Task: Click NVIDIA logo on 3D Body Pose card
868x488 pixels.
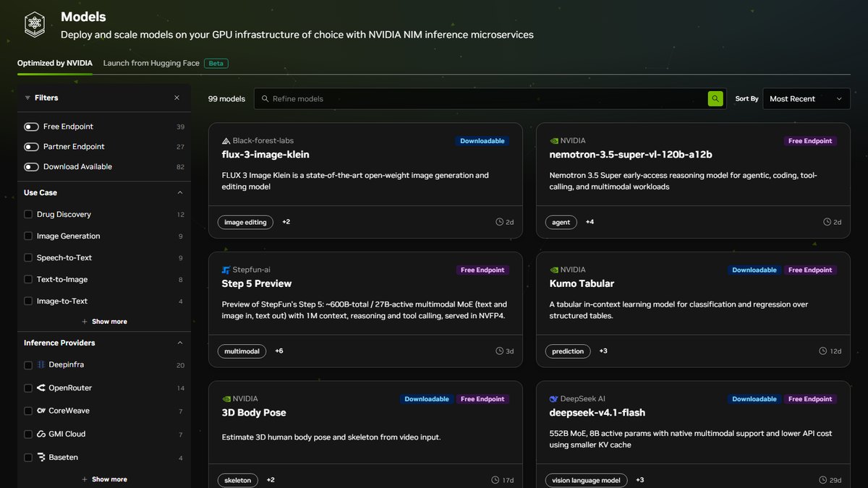Action: coord(226,399)
